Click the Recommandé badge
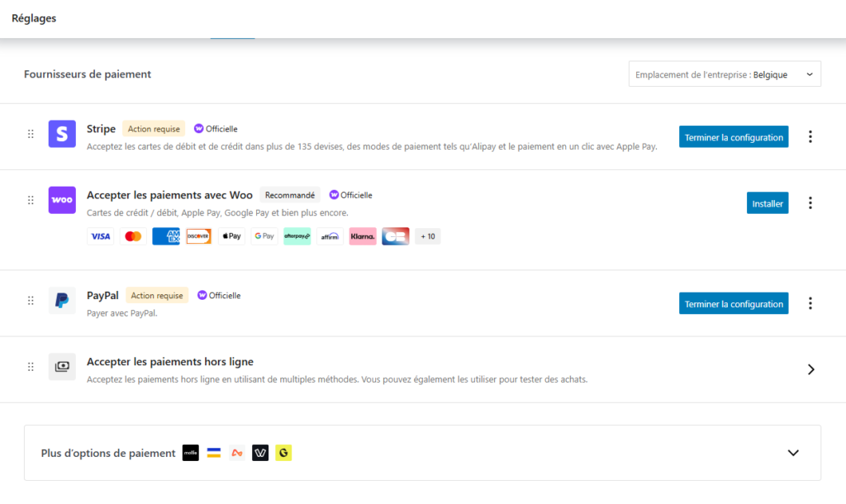Viewport: 846px width, 504px height. [x=290, y=195]
